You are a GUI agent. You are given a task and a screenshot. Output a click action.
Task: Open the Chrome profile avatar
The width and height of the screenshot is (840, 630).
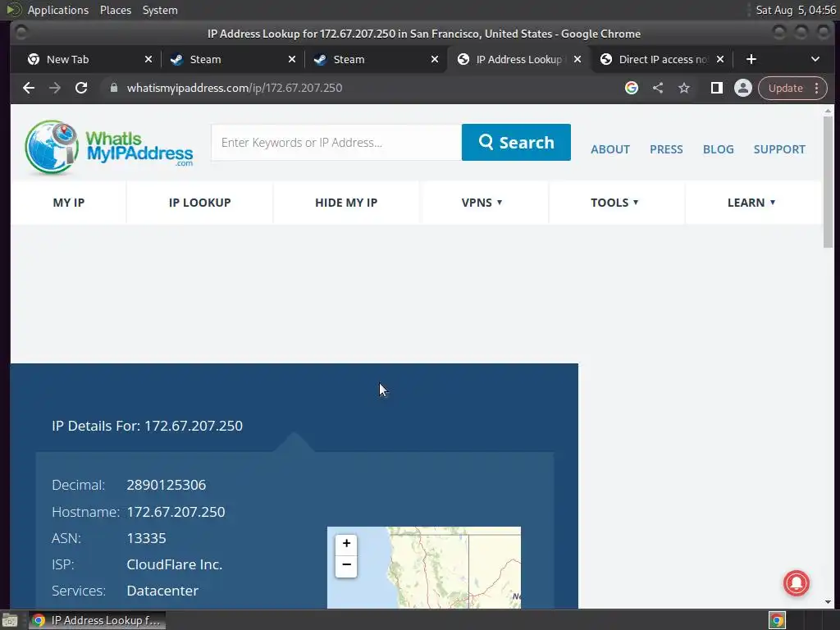coord(743,88)
